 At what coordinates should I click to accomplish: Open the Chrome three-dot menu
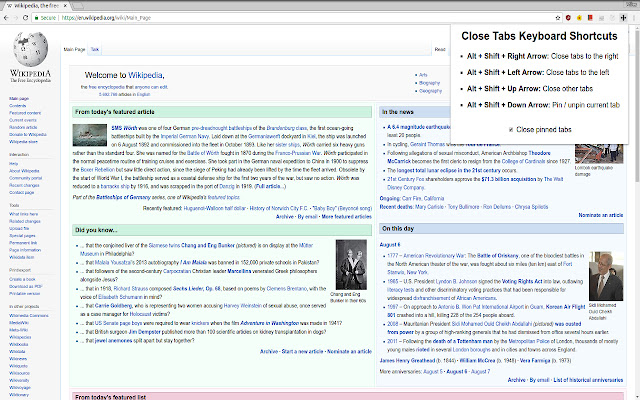pyautogui.click(x=632, y=18)
